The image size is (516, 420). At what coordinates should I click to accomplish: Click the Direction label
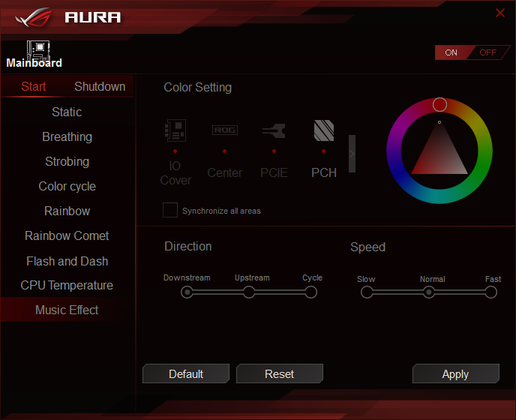(188, 246)
